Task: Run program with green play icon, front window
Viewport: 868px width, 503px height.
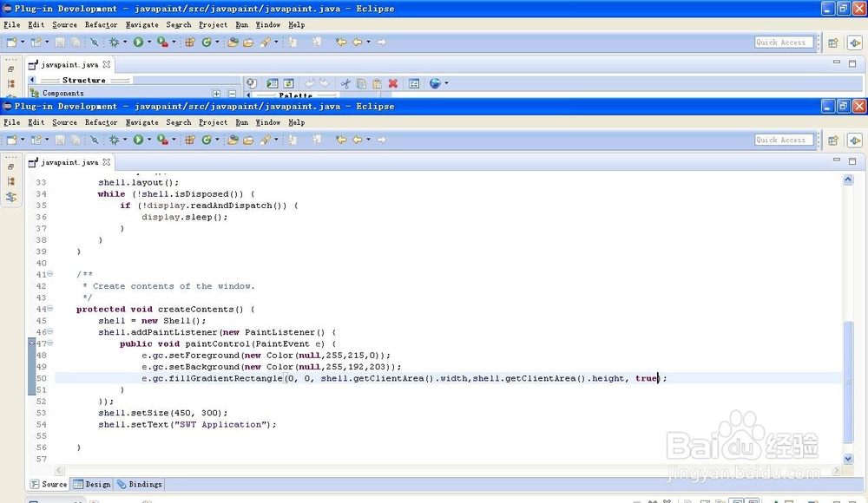Action: [x=138, y=140]
